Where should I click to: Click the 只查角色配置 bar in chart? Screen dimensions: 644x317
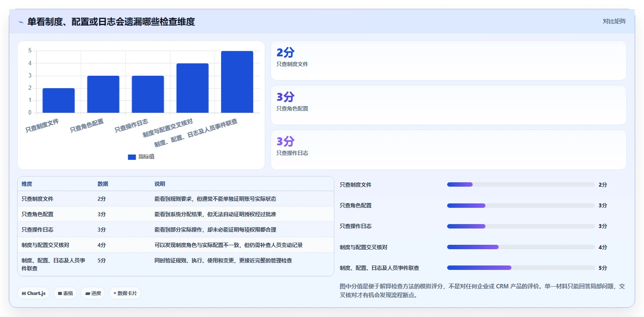[103, 94]
